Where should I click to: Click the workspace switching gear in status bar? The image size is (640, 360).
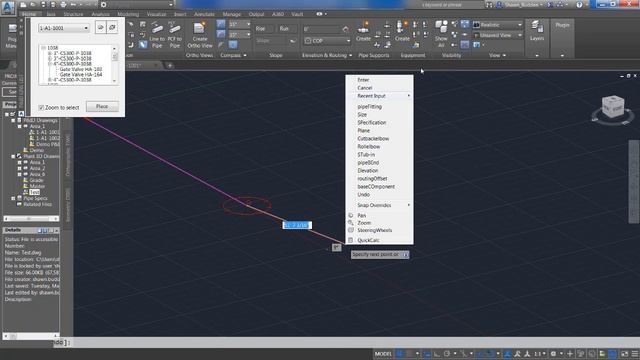(553, 354)
